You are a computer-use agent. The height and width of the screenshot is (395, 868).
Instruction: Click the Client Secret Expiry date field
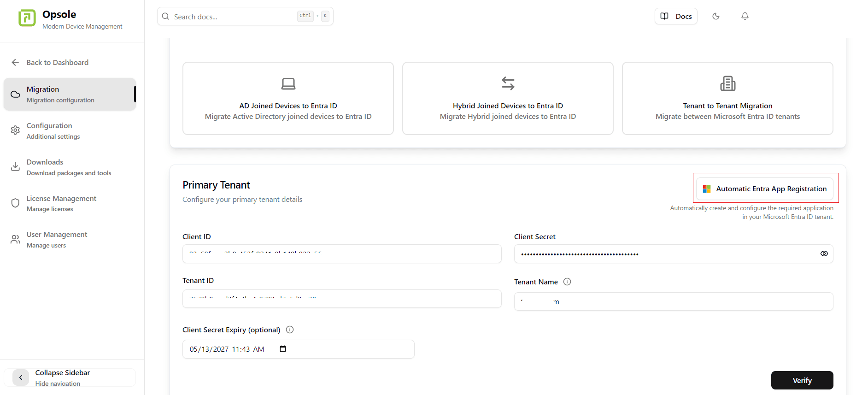pos(299,349)
